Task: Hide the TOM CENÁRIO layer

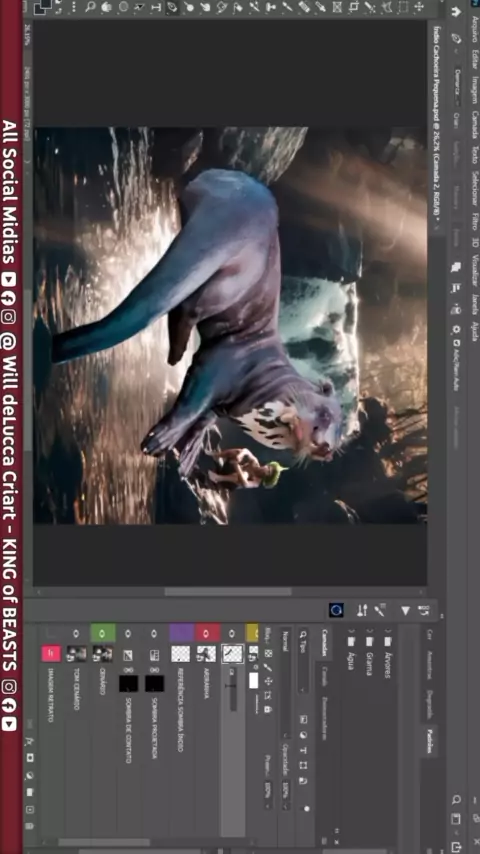Action: 76,633
